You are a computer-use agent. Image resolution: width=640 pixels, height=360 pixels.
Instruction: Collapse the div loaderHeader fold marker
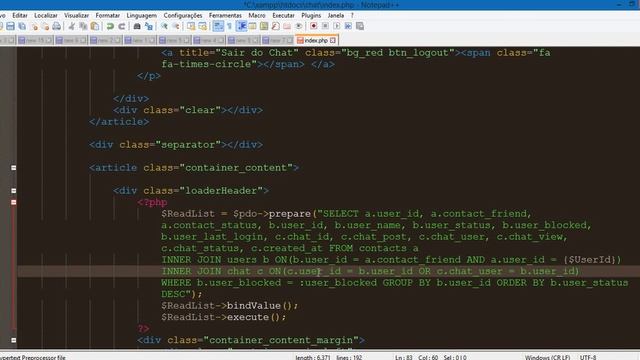coord(13,191)
